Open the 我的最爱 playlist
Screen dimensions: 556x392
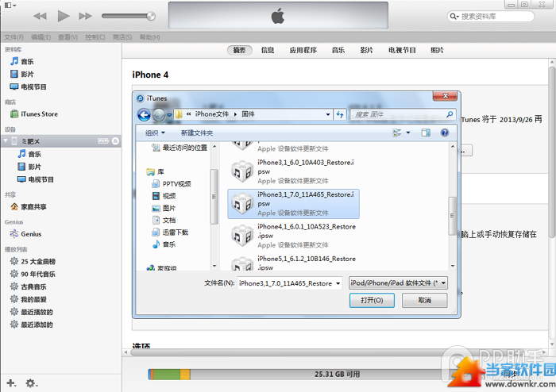[x=29, y=299]
